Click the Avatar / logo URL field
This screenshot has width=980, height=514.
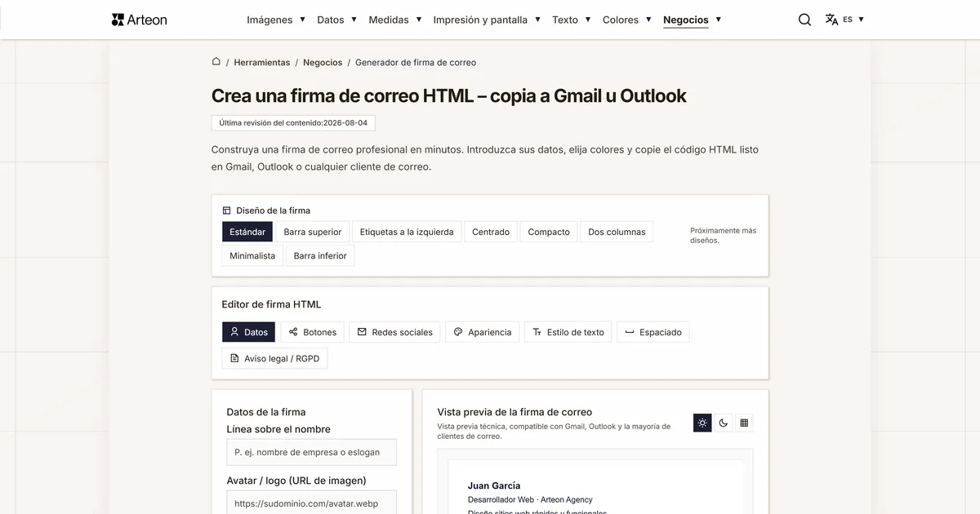pos(311,503)
